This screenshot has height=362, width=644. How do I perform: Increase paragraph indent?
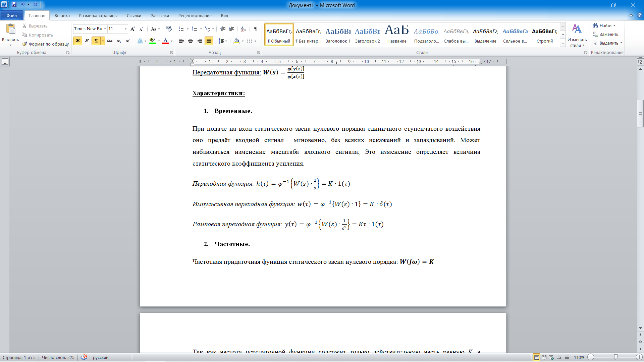click(x=231, y=29)
